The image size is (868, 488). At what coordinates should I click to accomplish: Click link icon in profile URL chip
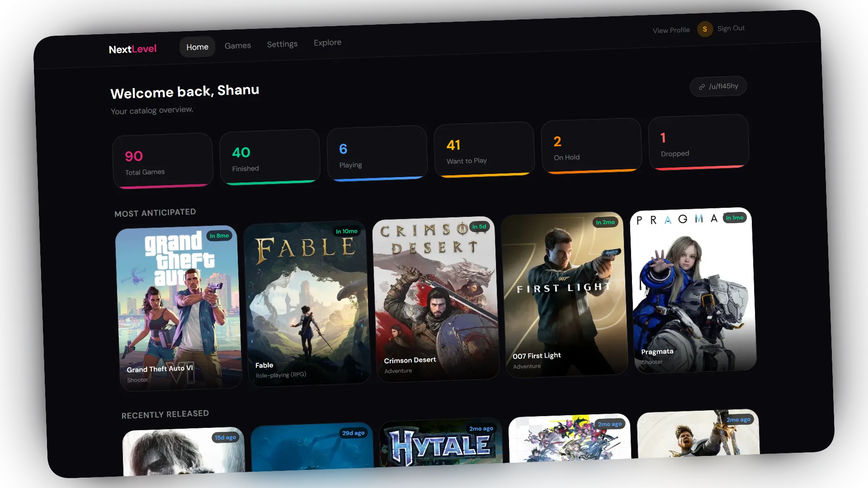click(702, 87)
